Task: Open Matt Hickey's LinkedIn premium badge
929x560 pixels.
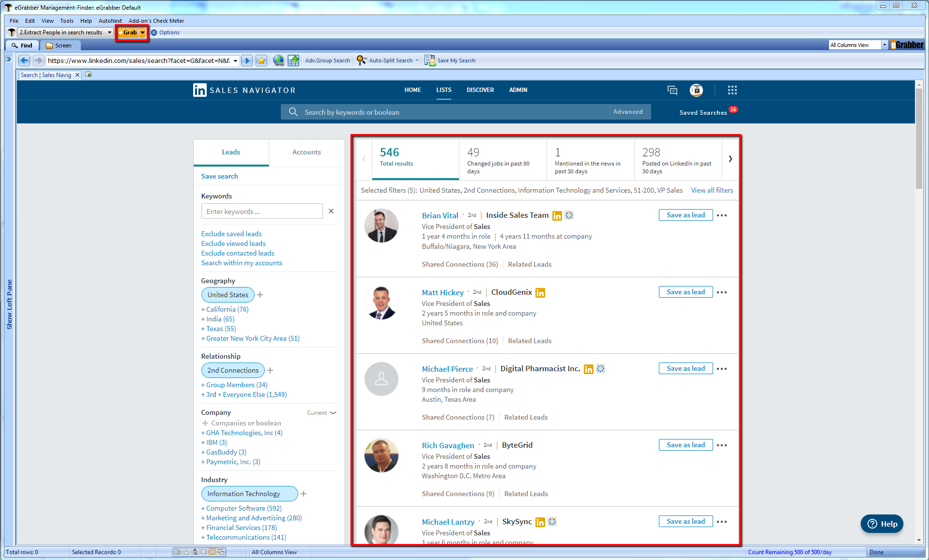Action: point(540,293)
